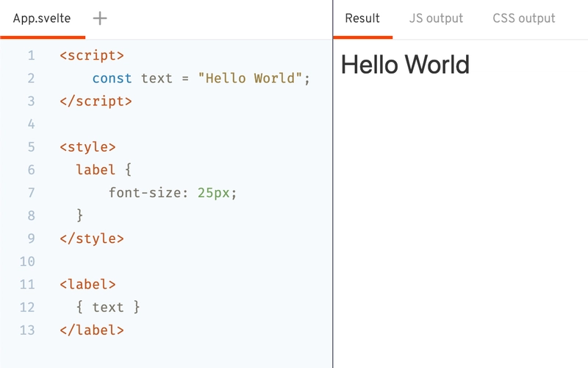The height and width of the screenshot is (368, 588).
Task: Click the { text } expression
Action: click(108, 308)
